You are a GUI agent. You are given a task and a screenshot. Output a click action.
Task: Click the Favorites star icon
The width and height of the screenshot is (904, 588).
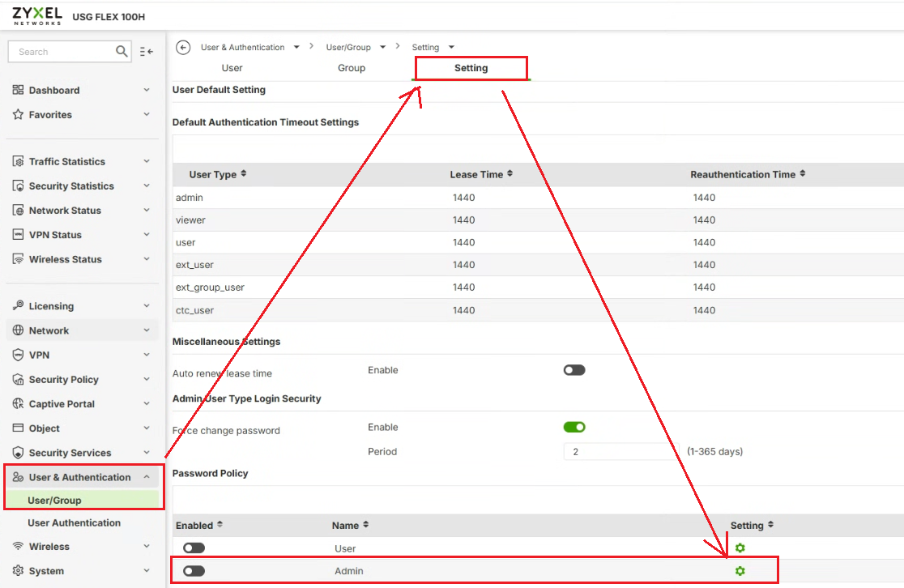[x=18, y=115]
